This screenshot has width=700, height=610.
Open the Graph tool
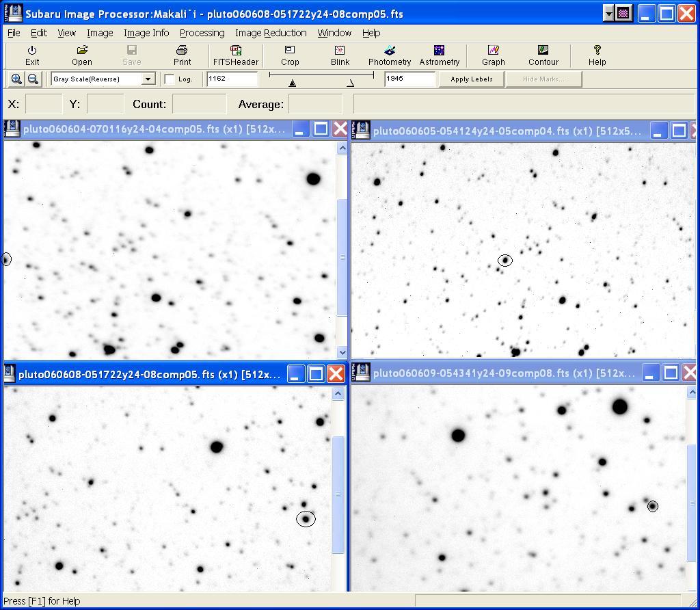493,55
